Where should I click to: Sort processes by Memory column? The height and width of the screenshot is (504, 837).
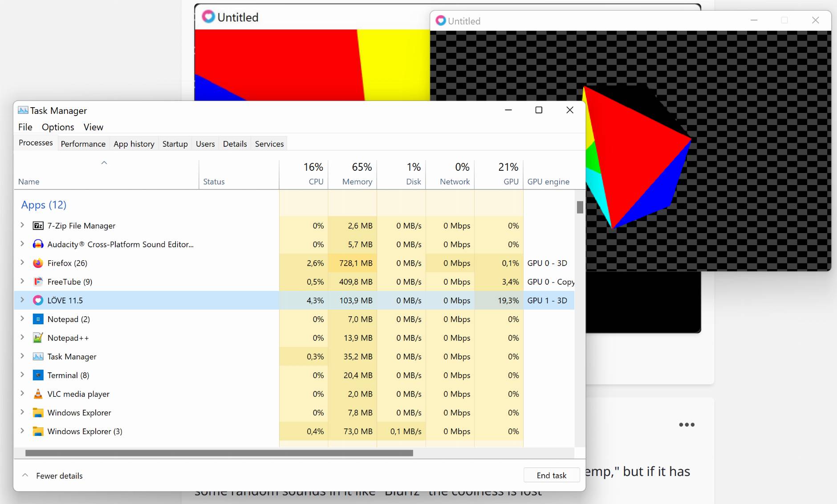[x=357, y=181]
